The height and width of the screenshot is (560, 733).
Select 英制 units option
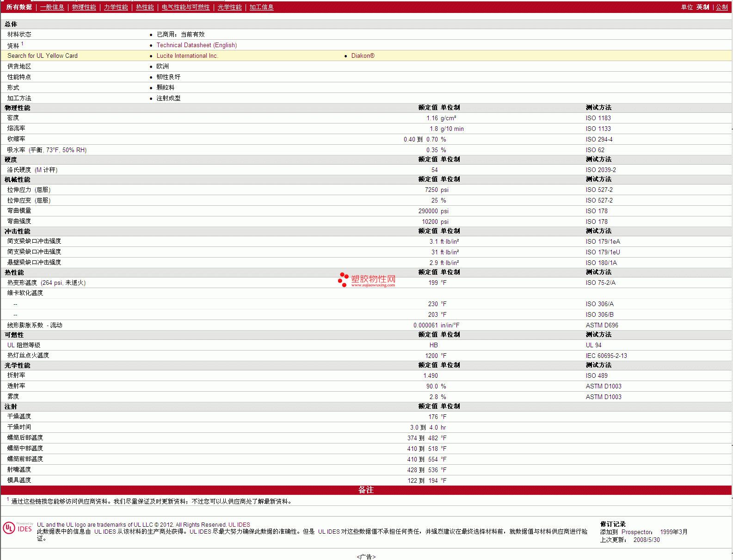(x=702, y=7)
